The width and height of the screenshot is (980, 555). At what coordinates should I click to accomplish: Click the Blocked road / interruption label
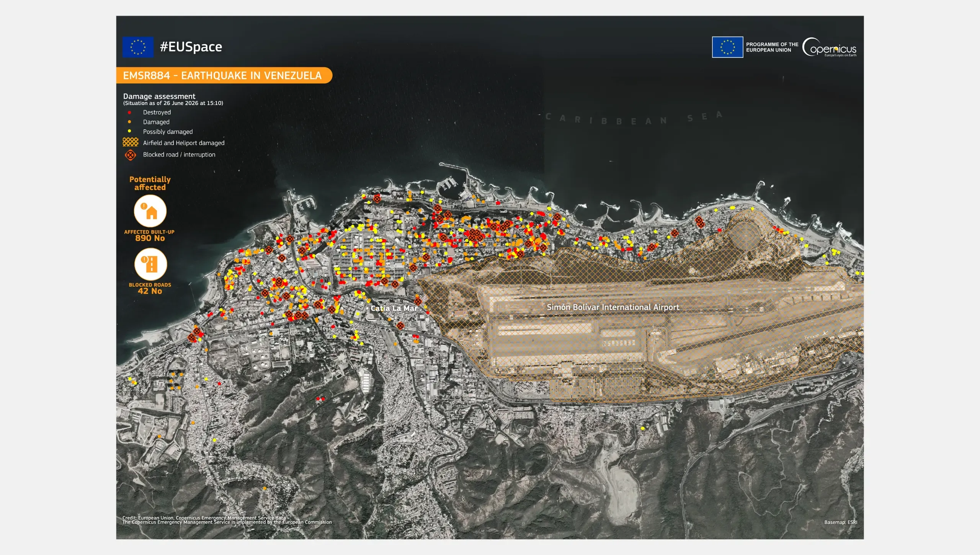tap(179, 155)
